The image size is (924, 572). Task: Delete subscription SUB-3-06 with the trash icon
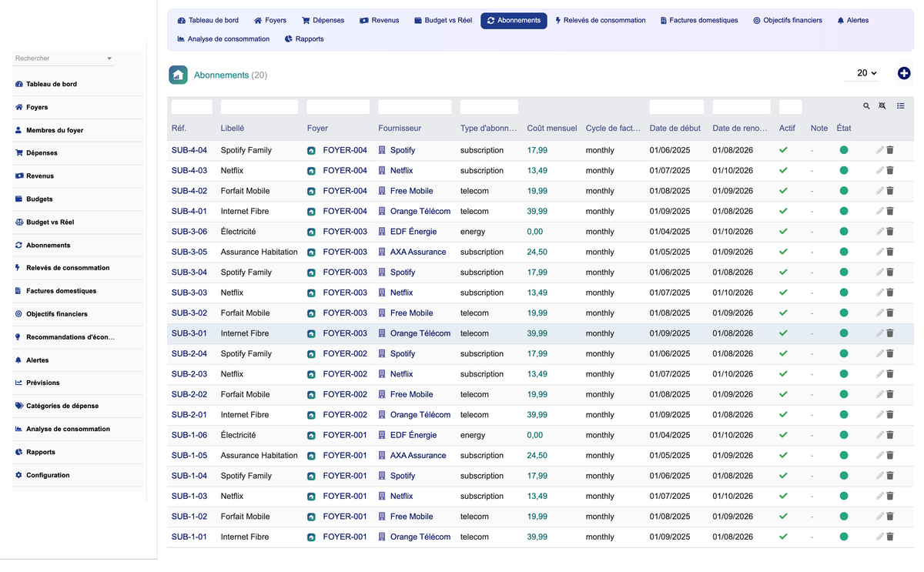[890, 232]
